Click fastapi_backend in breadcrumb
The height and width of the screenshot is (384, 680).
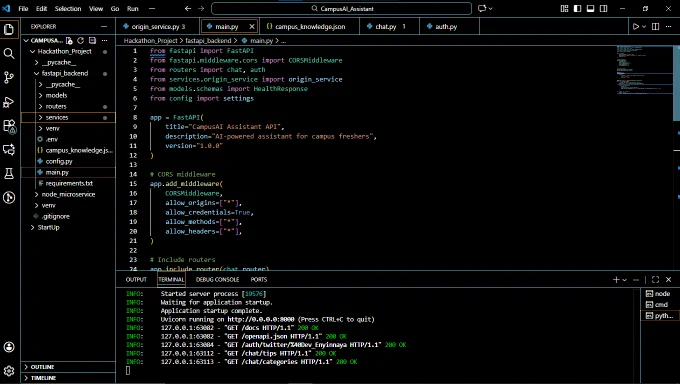pyautogui.click(x=208, y=41)
